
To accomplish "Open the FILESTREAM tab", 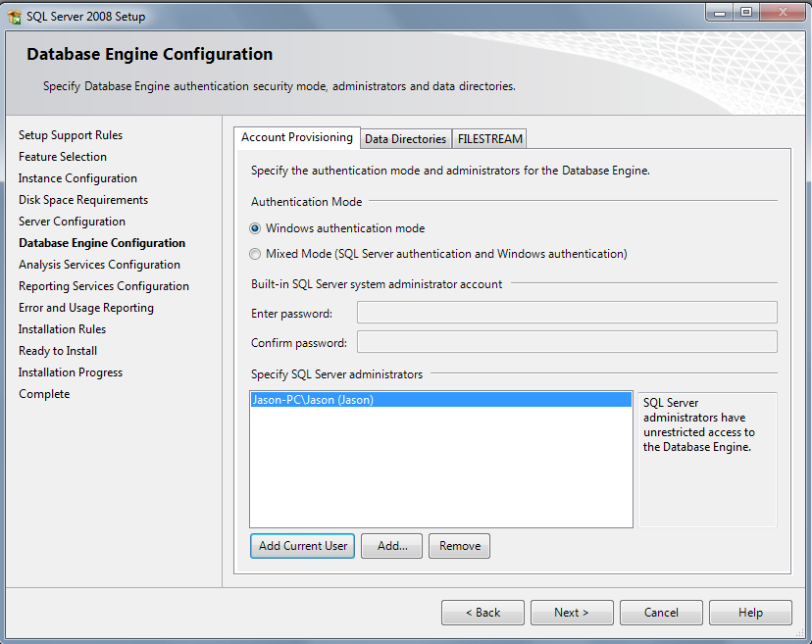I will (x=490, y=139).
